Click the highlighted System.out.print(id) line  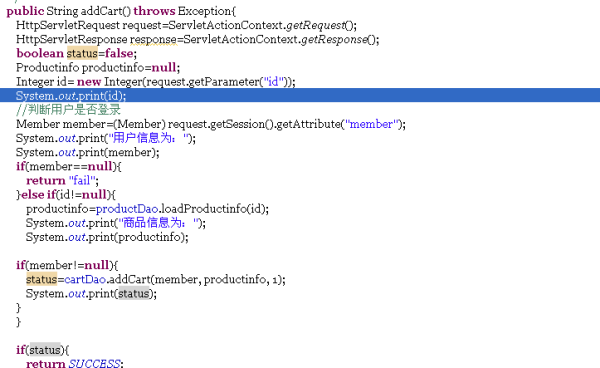coord(300,95)
